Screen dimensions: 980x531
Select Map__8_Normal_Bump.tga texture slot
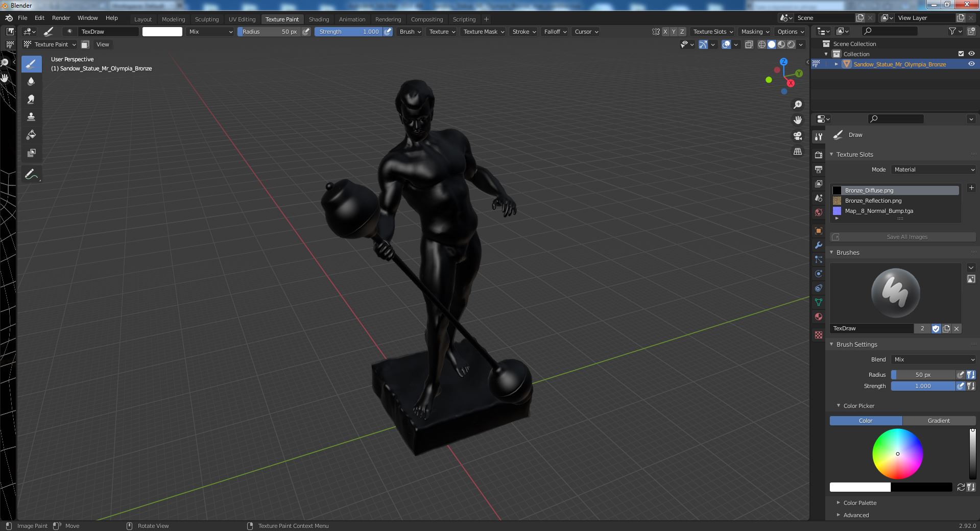[896, 211]
